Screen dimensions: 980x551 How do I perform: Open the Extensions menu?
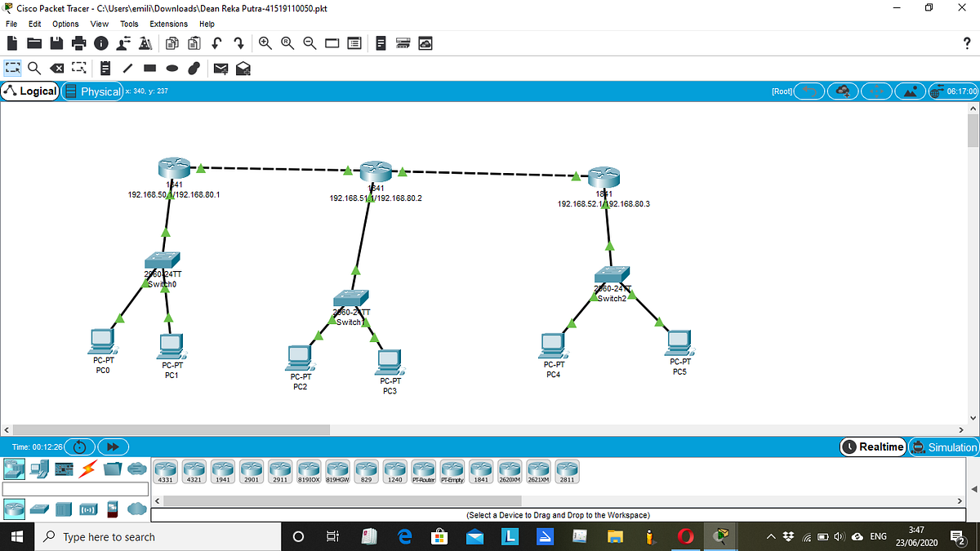tap(168, 24)
